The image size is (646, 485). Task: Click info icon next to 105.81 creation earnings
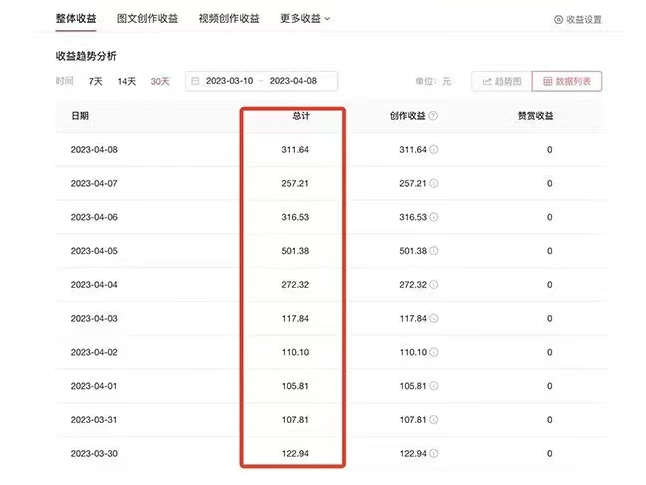(x=433, y=386)
